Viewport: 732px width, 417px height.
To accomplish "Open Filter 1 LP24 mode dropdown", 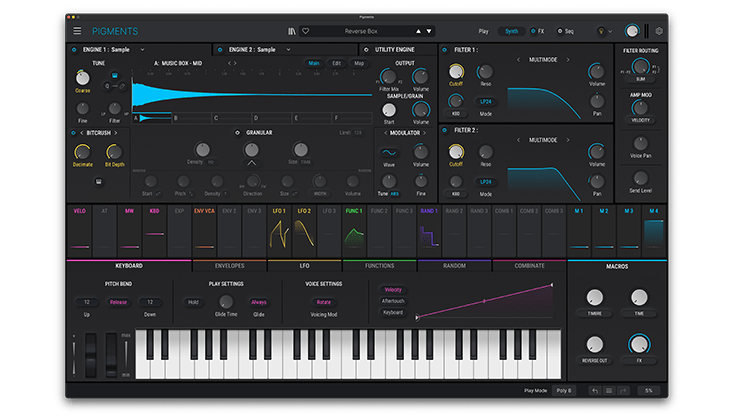I will [x=486, y=101].
